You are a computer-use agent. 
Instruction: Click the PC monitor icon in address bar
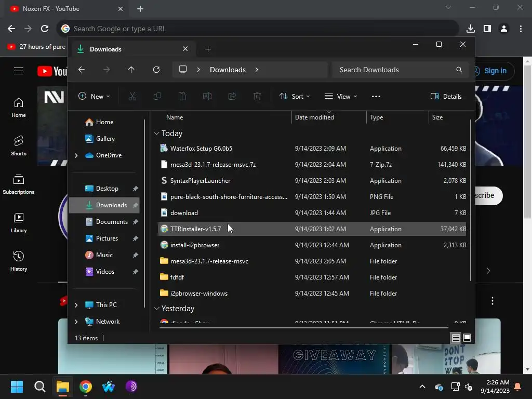(183, 70)
